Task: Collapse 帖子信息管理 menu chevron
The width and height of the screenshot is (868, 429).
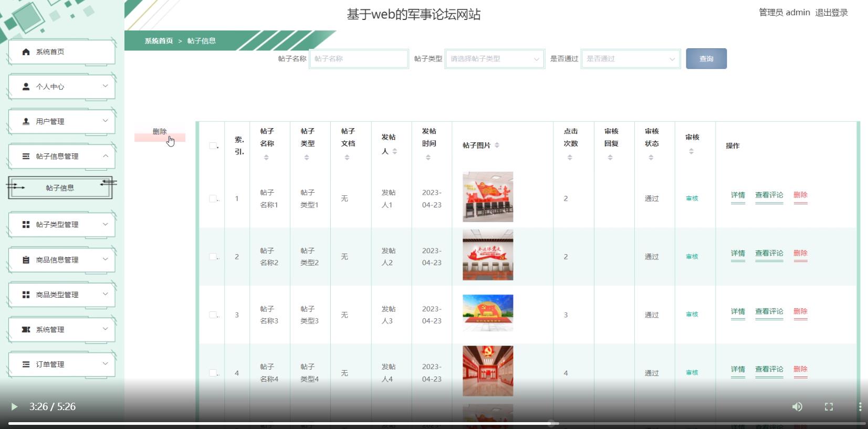Action: coord(105,156)
